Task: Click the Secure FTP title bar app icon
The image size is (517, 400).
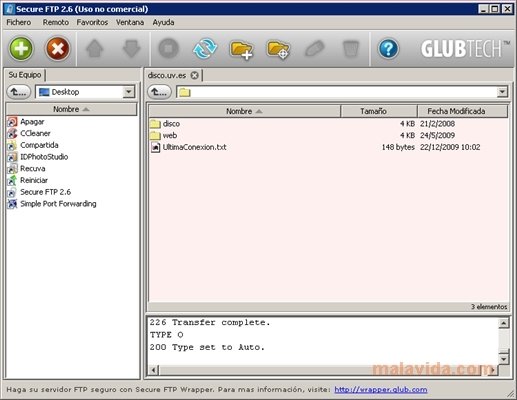Action: (9, 9)
